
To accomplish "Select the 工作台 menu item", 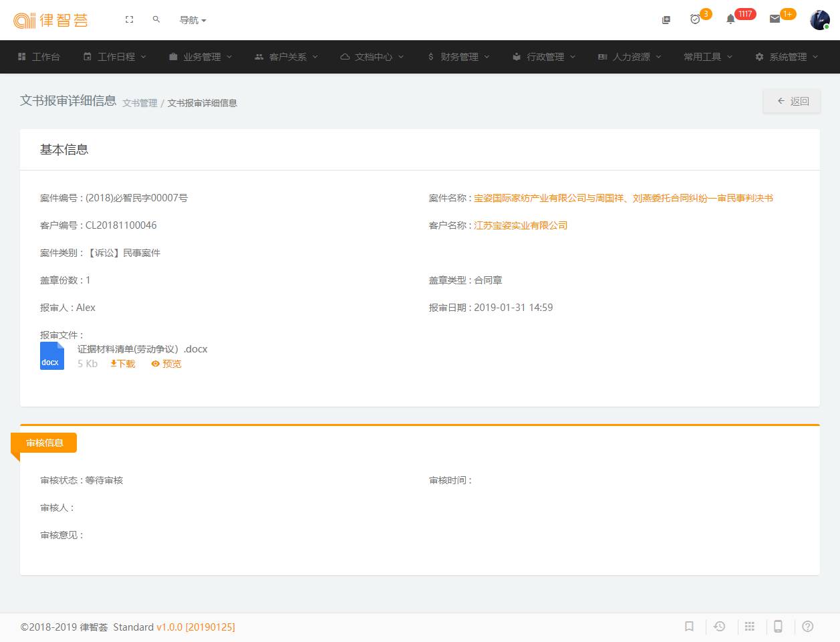I will click(40, 57).
